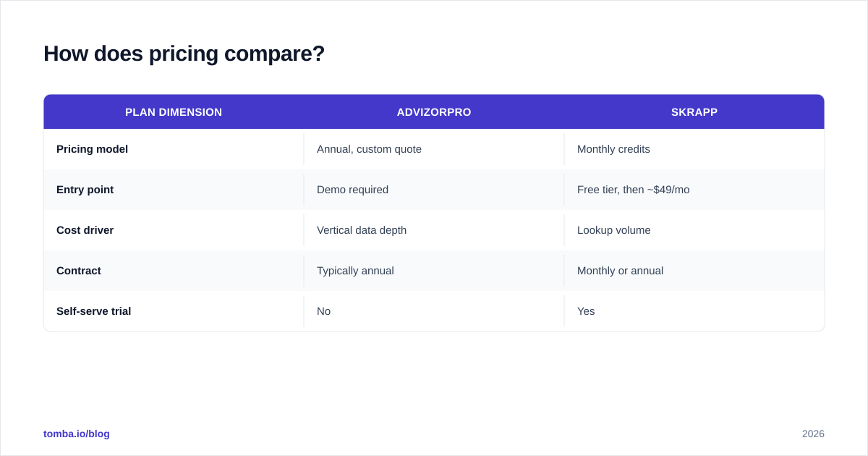The height and width of the screenshot is (456, 868).
Task: Select the 'Monthly credits' cell
Action: 613,149
